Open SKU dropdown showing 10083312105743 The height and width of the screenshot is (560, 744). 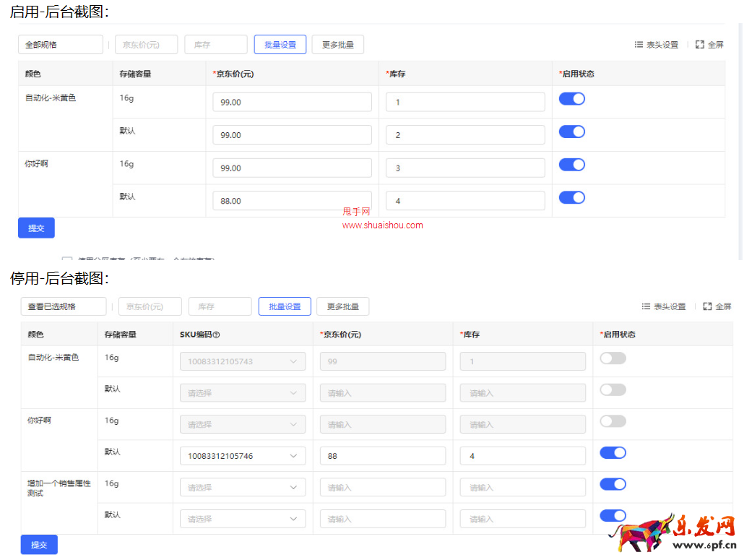pyautogui.click(x=243, y=361)
